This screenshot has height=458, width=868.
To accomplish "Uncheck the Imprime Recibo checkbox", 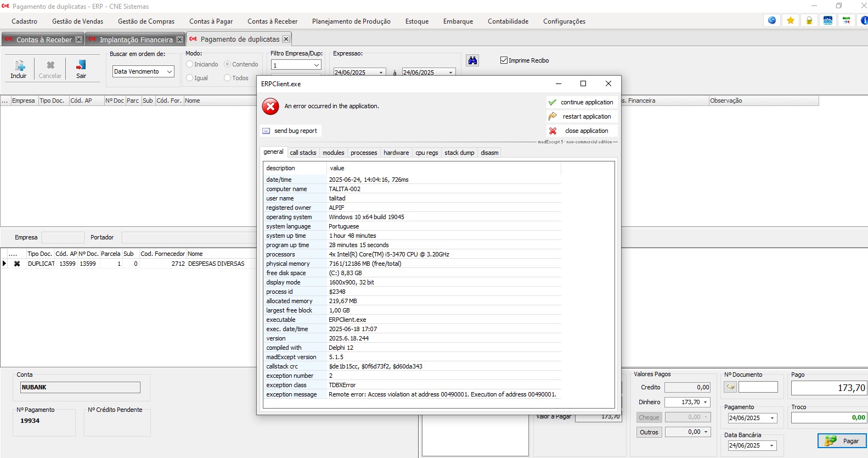I will 504,60.
